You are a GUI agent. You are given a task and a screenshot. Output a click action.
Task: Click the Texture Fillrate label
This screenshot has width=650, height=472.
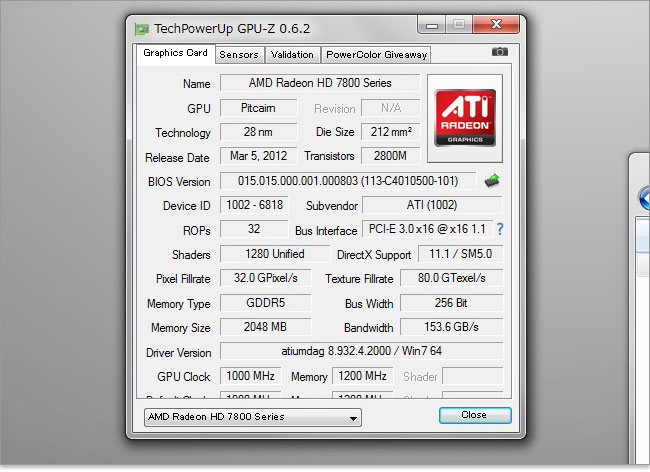tap(359, 278)
